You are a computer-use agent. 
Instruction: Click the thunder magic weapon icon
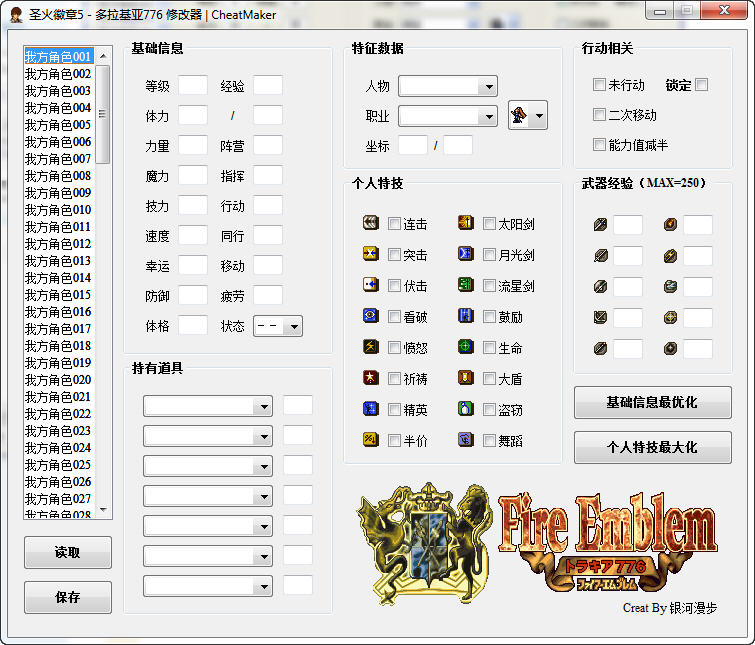tap(671, 256)
